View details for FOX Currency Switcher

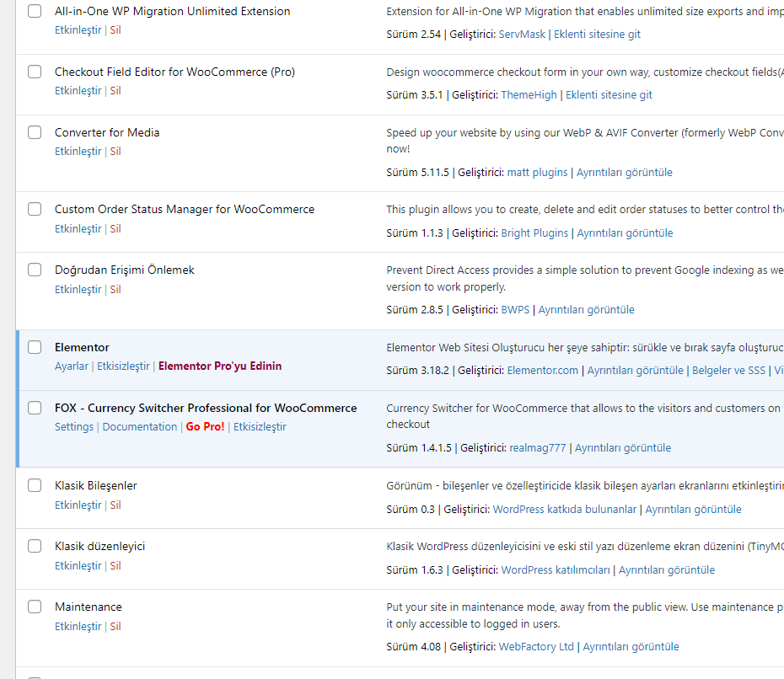click(623, 447)
